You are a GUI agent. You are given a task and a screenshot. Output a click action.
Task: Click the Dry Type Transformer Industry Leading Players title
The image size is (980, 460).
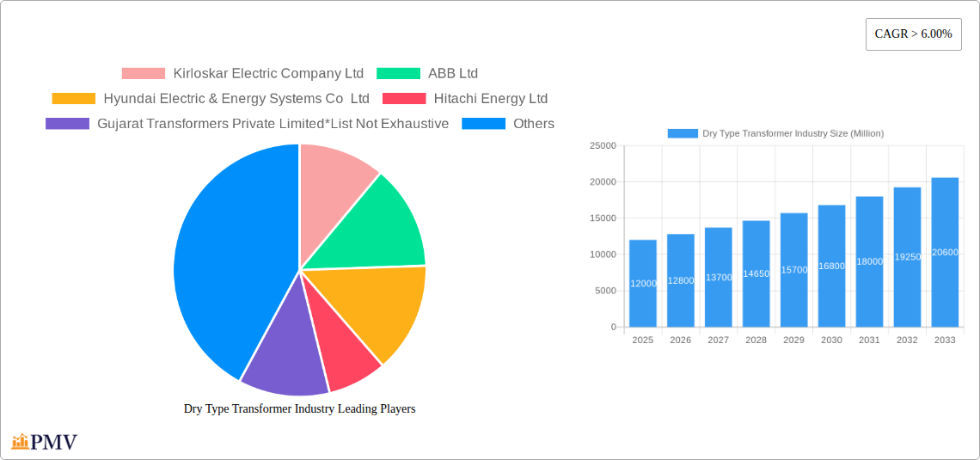299,408
